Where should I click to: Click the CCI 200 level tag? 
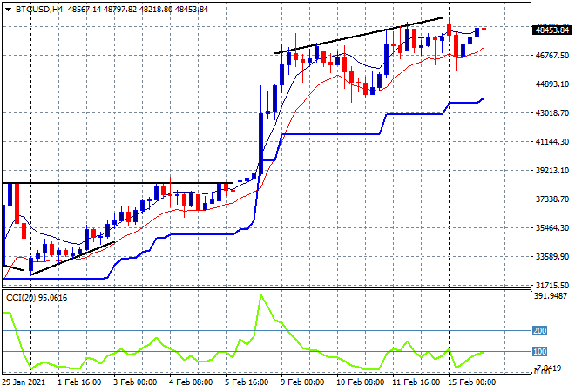[x=540, y=331]
